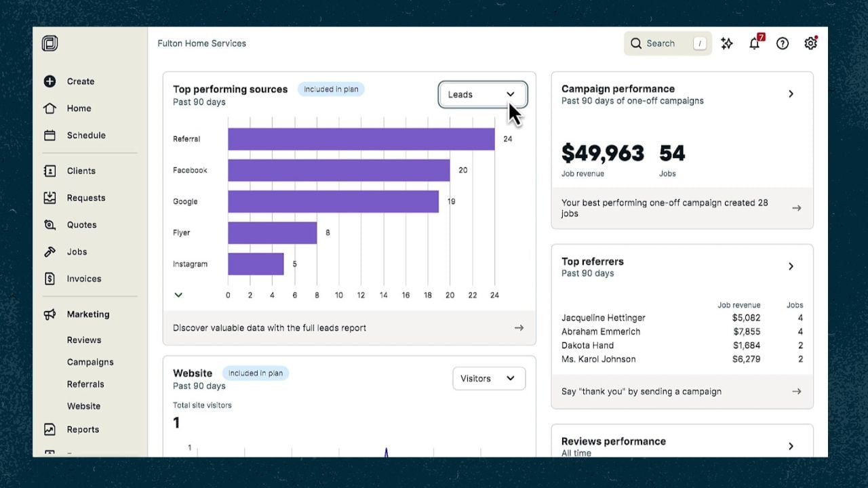Open the help question mark icon
This screenshot has height=488, width=868.
pyautogui.click(x=783, y=43)
